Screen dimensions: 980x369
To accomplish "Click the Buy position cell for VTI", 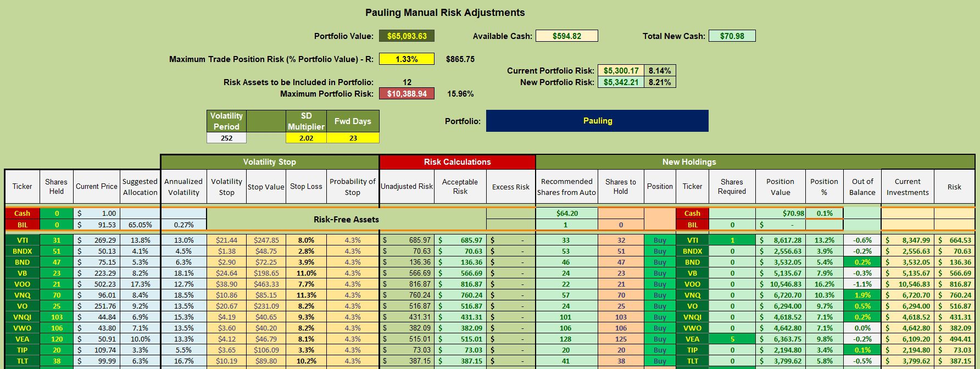I will (660, 240).
